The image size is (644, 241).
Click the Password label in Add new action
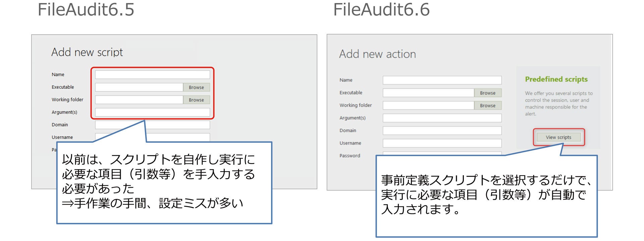350,156
